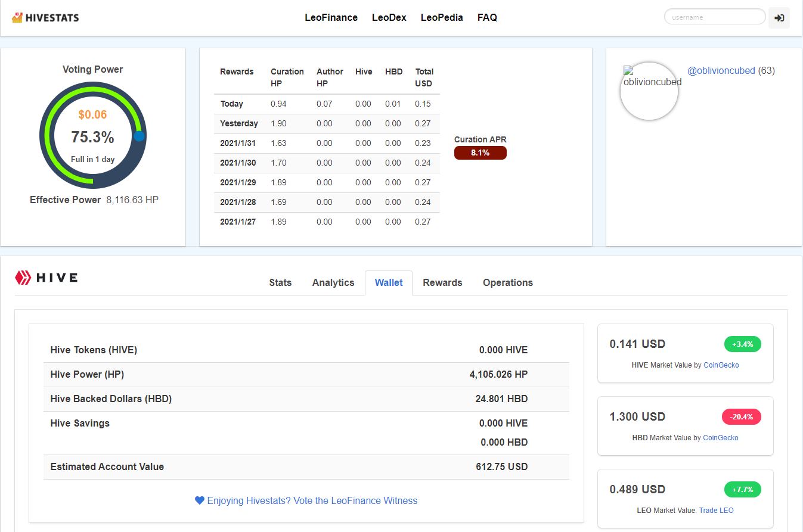Viewport: 803px width, 532px height.
Task: Click the Curation APR 8.1% badge
Action: click(x=480, y=153)
